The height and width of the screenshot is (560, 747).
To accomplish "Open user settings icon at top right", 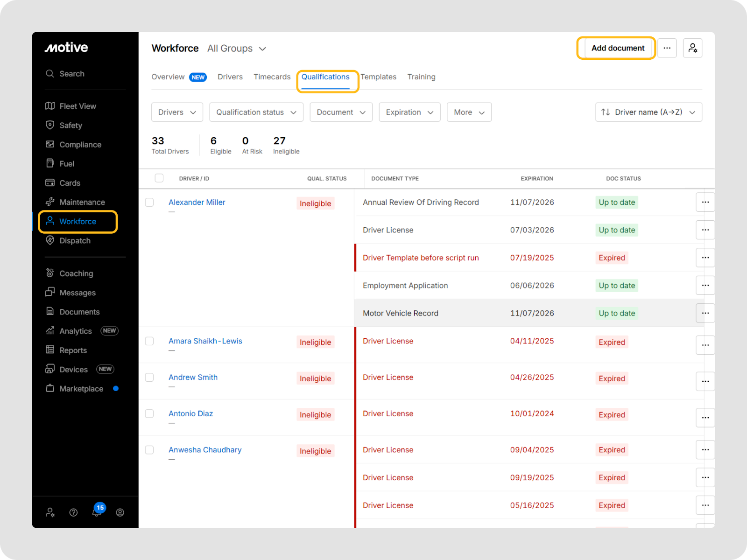I will click(x=692, y=48).
